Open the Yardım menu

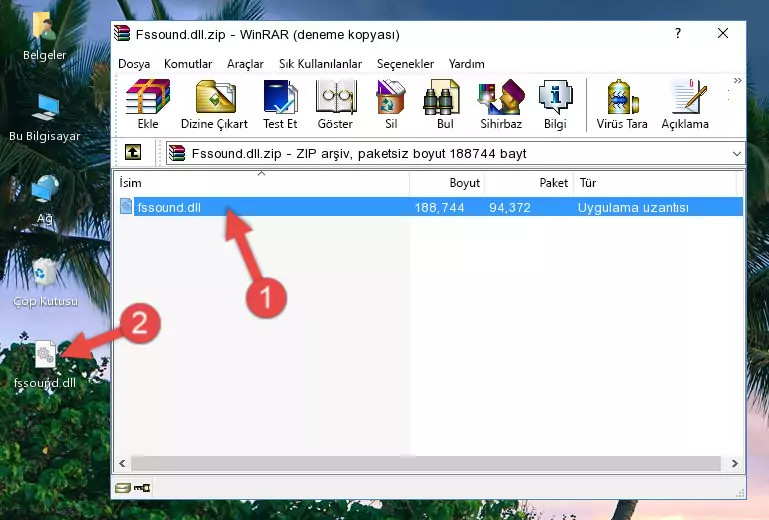tap(466, 64)
